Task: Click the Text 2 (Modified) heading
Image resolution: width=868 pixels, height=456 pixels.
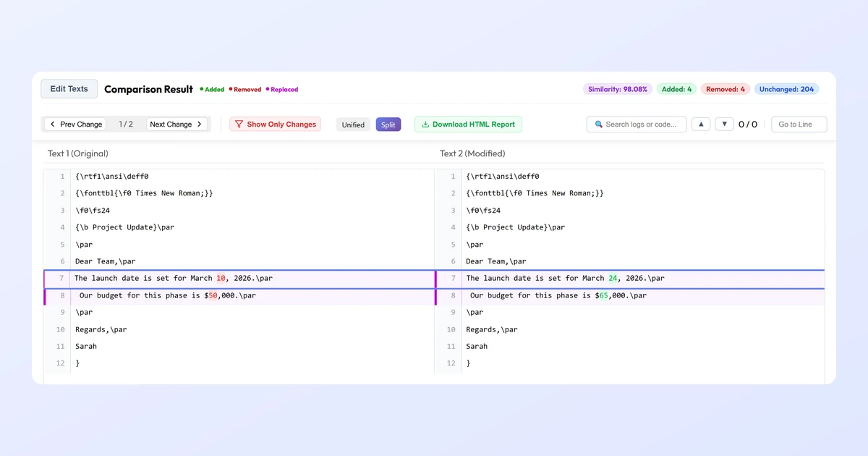Action: point(472,153)
